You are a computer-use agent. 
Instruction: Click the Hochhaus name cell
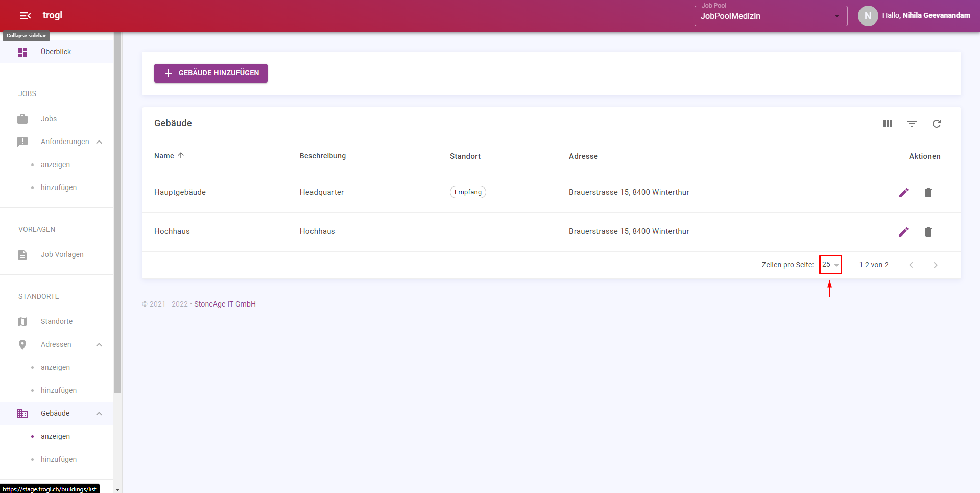(x=172, y=231)
